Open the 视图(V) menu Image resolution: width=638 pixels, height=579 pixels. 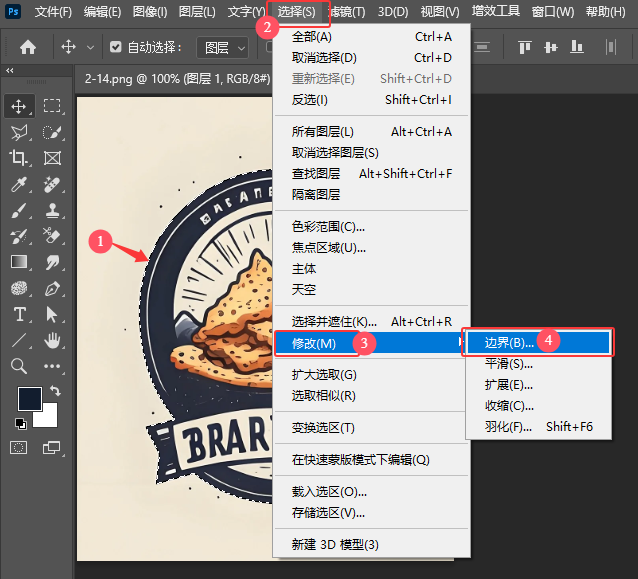tap(440, 12)
